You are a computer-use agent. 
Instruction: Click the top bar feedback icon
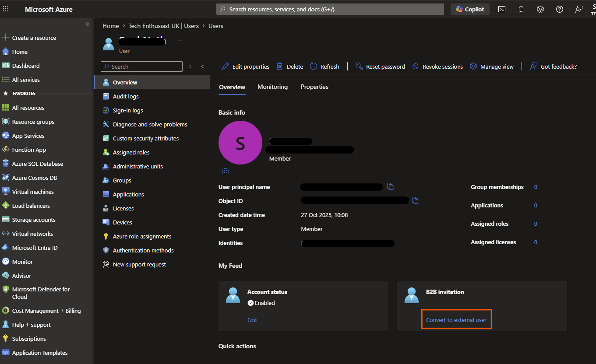point(579,9)
